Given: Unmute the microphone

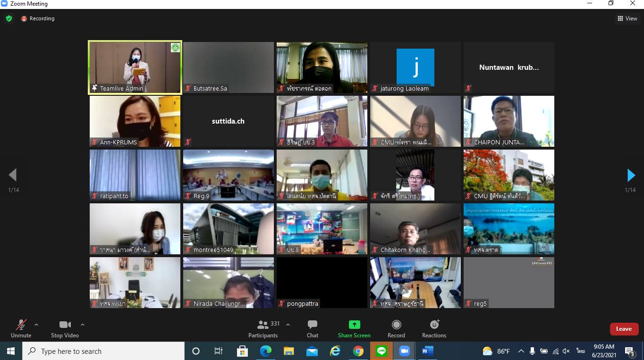Looking at the screenshot, I should point(21,328).
